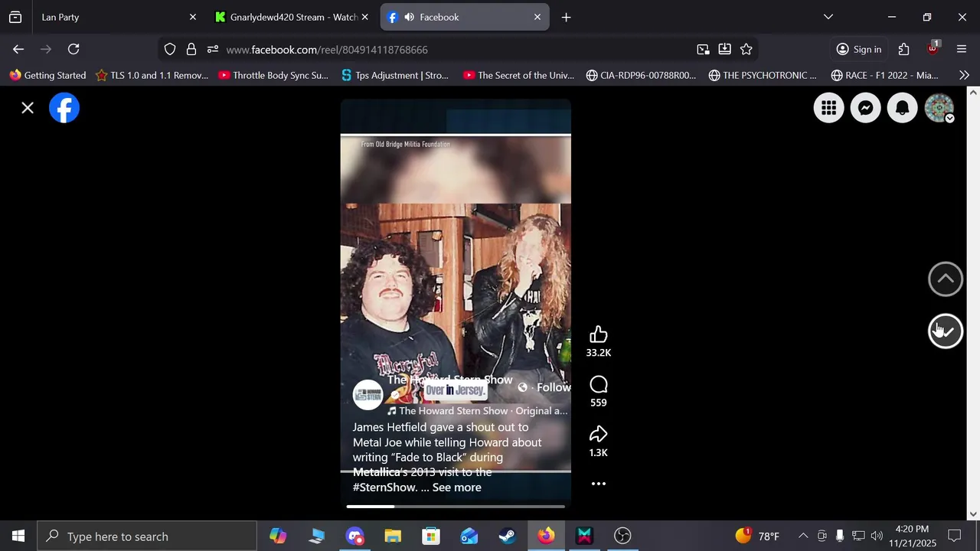Open File Explorer from the taskbar
980x551 pixels.
[x=393, y=536]
